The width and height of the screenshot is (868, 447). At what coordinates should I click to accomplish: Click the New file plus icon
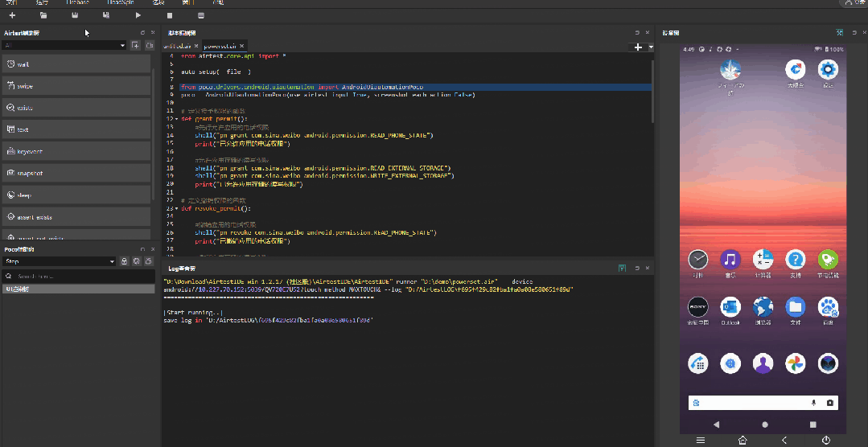[12, 15]
